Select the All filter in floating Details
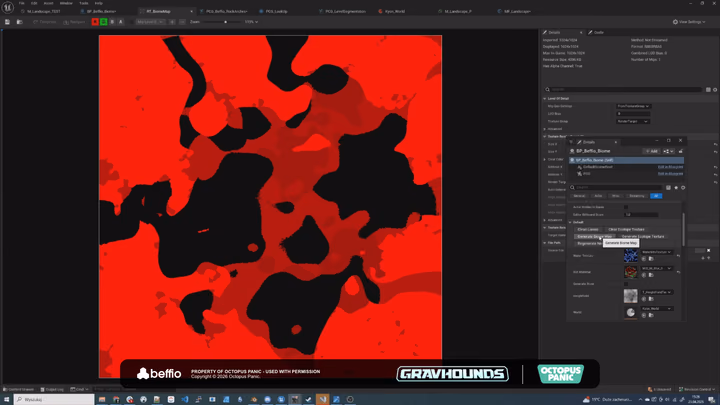The height and width of the screenshot is (405, 720). tap(656, 196)
